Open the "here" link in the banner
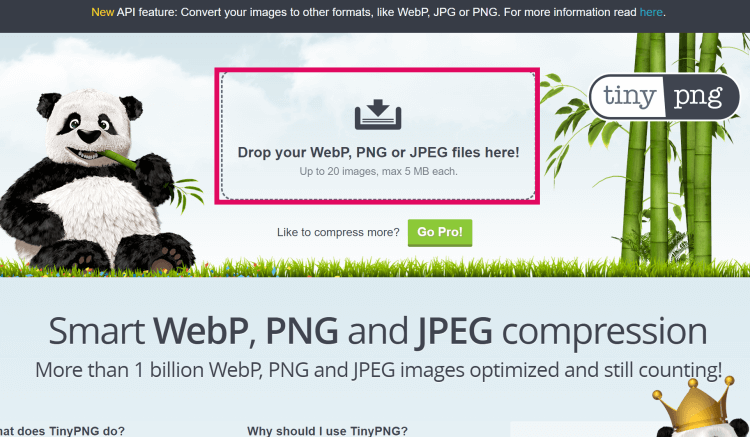Image resolution: width=750 pixels, height=437 pixels. pyautogui.click(x=651, y=12)
